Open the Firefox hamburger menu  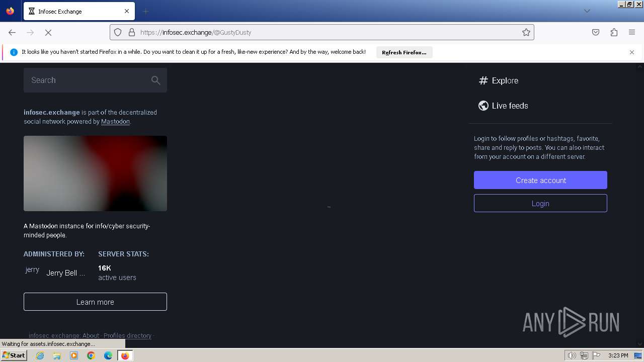(x=632, y=32)
